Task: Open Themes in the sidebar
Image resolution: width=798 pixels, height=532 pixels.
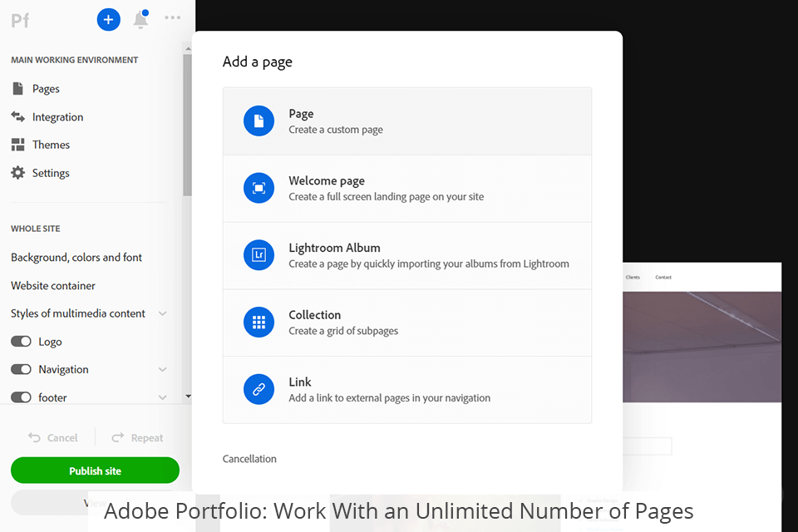Action: (51, 145)
